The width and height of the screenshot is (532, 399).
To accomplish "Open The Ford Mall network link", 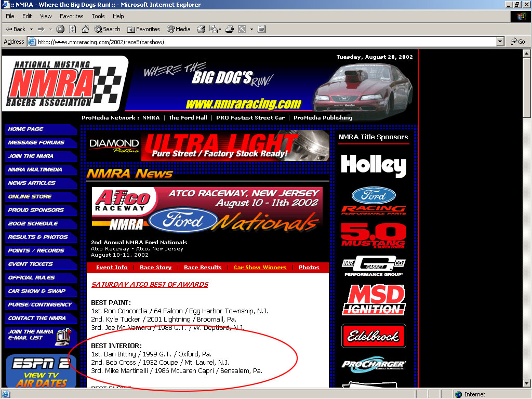I will pos(188,118).
